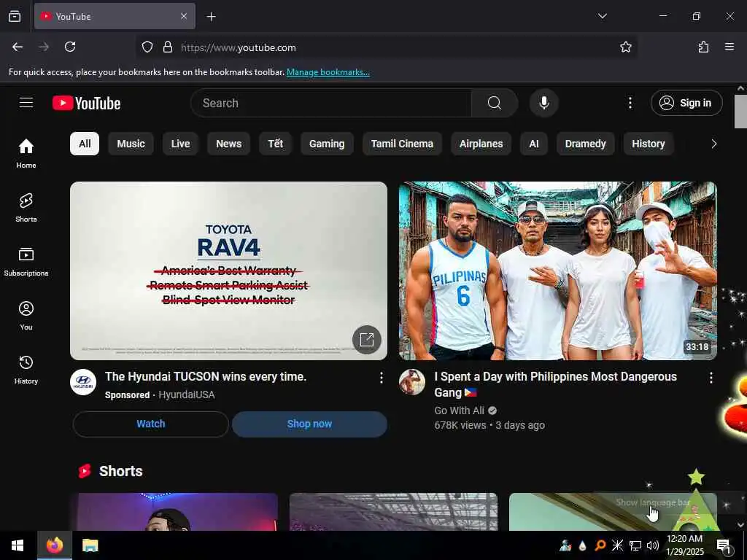The width and height of the screenshot is (747, 560).
Task: Select the Dramedy filter chip
Action: 586,144
